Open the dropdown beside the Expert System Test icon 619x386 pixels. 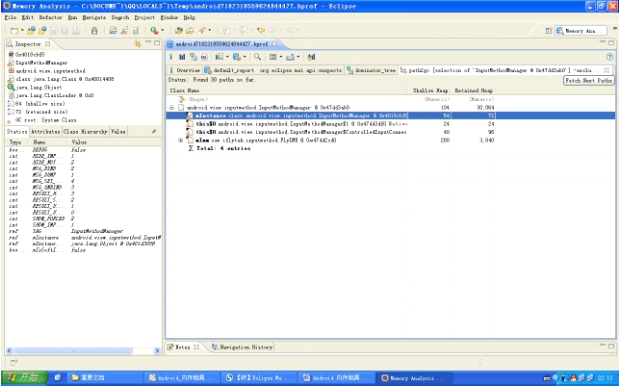pos(227,57)
